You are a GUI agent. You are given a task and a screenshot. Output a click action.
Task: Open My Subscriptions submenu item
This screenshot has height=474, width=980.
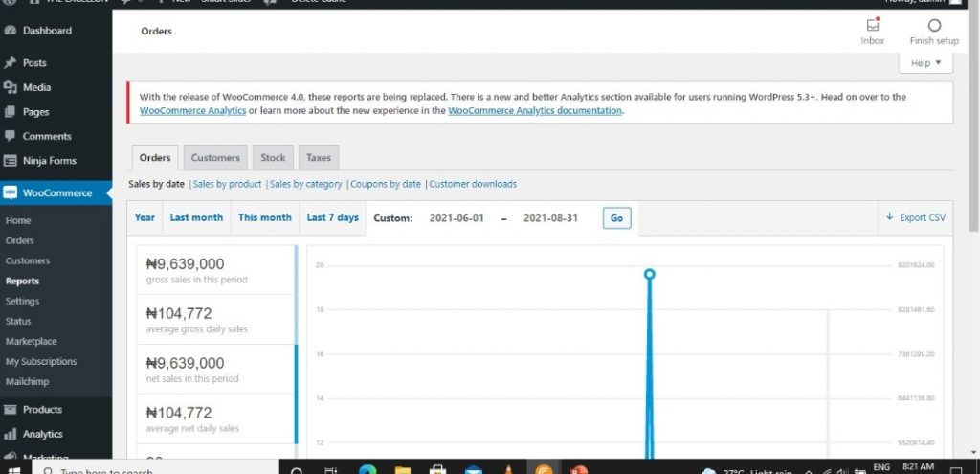coord(40,361)
